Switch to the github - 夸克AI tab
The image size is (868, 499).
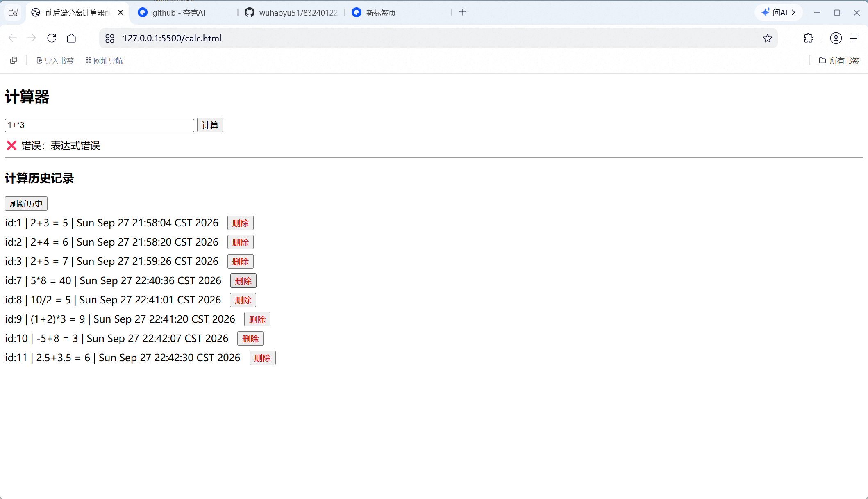coord(183,13)
